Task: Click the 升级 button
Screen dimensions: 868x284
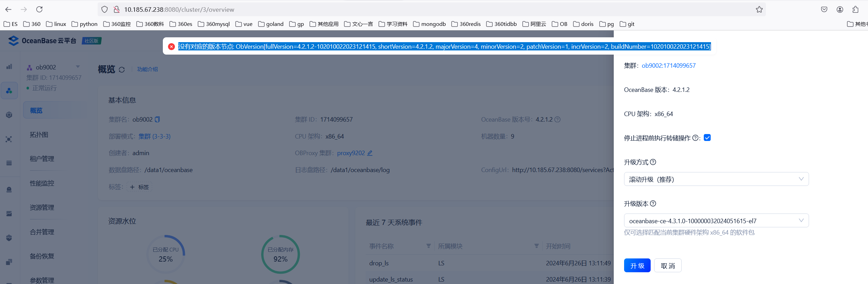Action: coord(637,265)
